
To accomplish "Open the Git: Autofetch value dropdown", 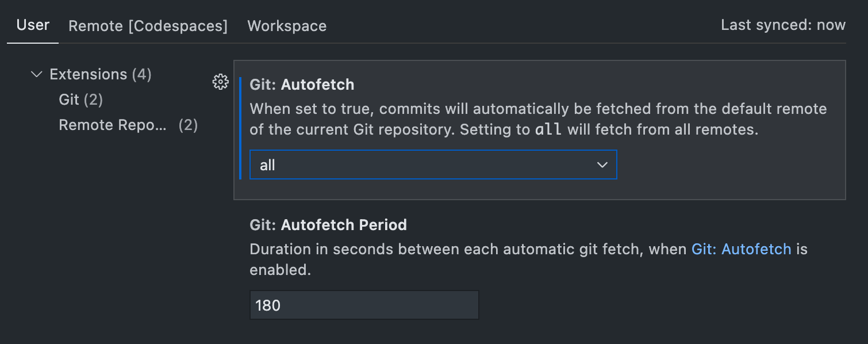I will 433,165.
